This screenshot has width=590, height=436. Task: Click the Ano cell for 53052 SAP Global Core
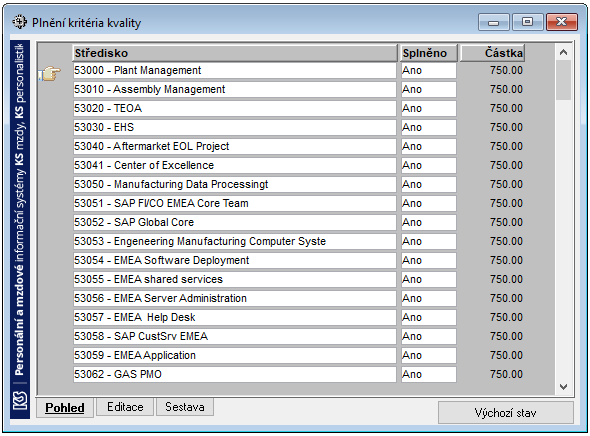(429, 222)
